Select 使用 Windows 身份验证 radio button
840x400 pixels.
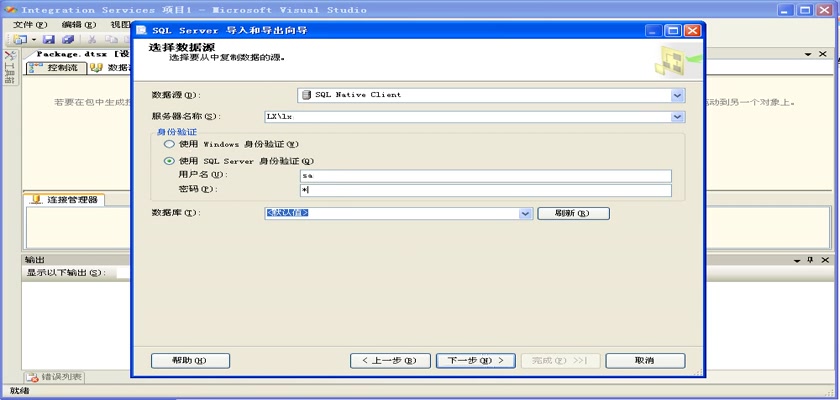169,144
